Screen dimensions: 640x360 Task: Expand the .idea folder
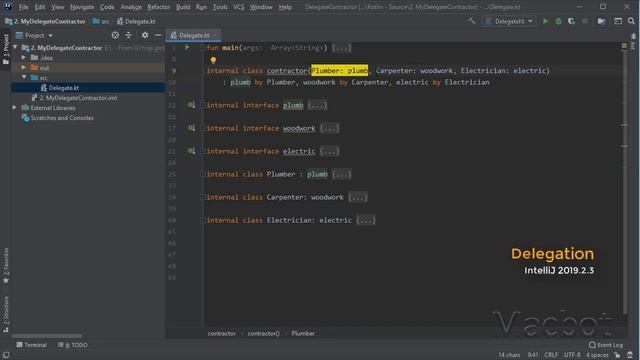24,58
